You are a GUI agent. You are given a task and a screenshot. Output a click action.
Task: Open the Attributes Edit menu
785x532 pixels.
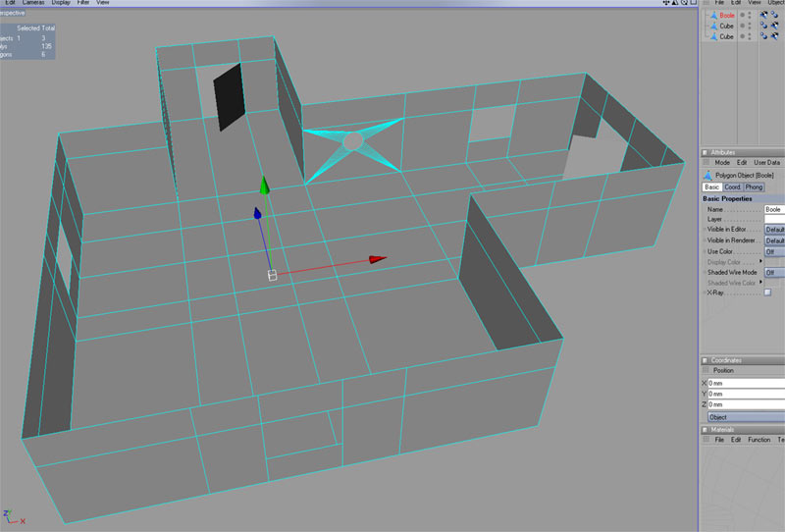tap(742, 163)
